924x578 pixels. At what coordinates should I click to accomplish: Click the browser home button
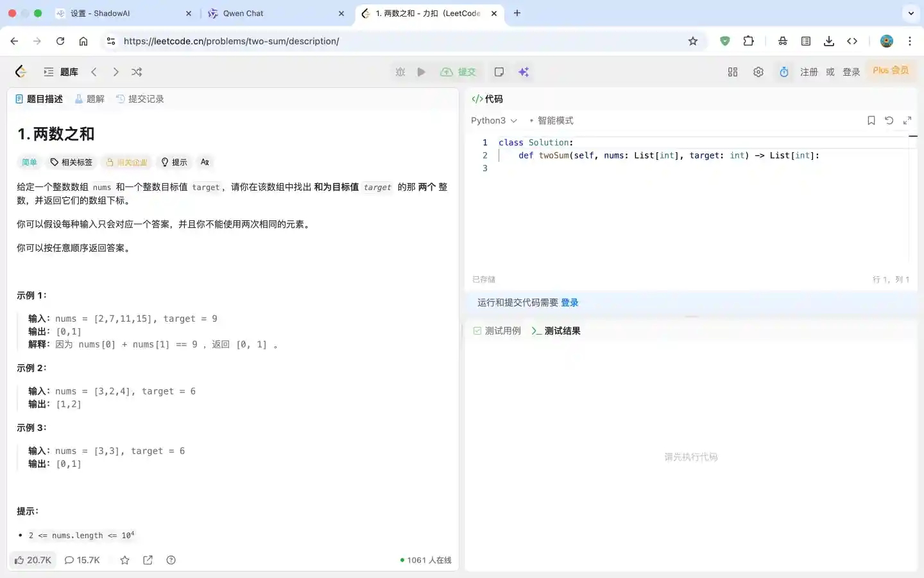coord(83,41)
